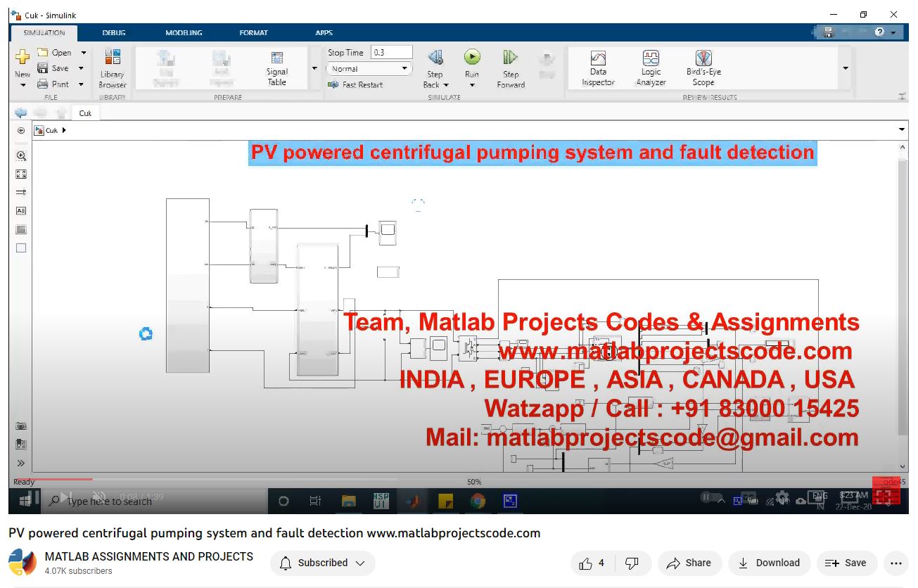
Task: Open the Signal Table
Action: 277,68
